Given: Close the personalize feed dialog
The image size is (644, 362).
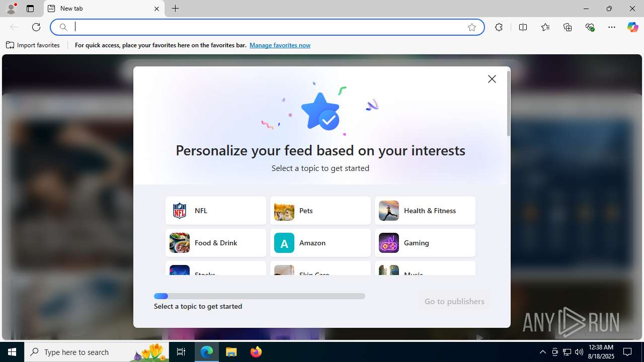Looking at the screenshot, I should pyautogui.click(x=492, y=79).
